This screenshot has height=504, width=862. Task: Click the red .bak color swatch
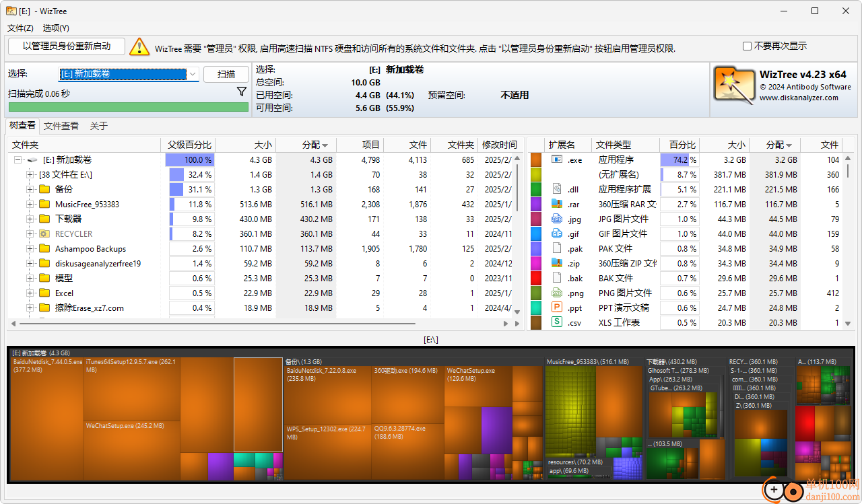point(536,279)
